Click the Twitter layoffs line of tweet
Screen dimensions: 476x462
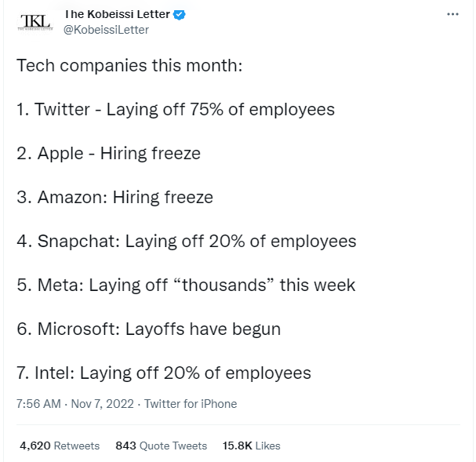tap(176, 109)
